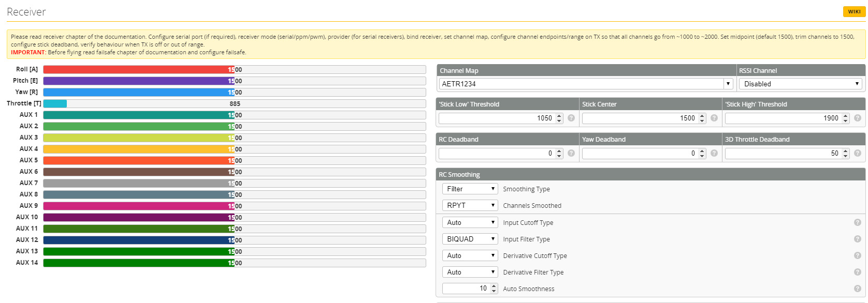Viewport: 868px width, 303px height.
Task: Click the Throttle channel bar
Action: [234, 103]
